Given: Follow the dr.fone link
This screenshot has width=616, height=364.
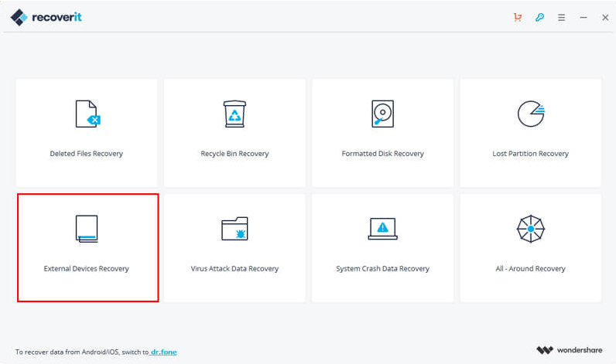Looking at the screenshot, I should (x=163, y=352).
